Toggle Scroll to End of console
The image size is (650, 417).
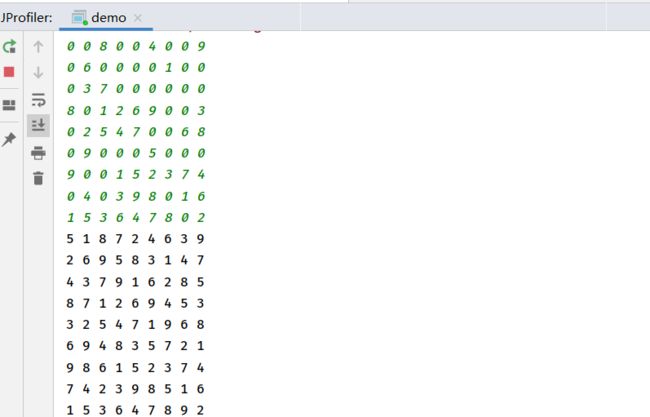coord(38,125)
